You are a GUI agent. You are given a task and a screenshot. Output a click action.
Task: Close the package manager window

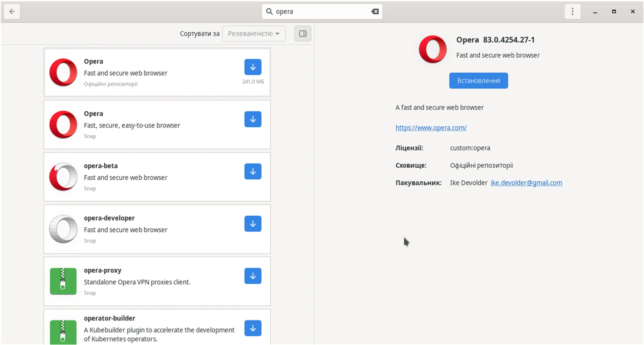coord(633,11)
